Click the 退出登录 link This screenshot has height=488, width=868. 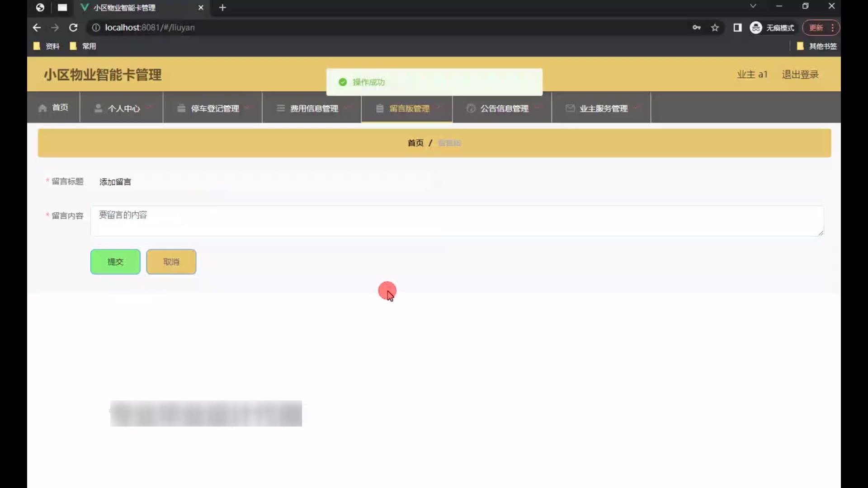800,75
